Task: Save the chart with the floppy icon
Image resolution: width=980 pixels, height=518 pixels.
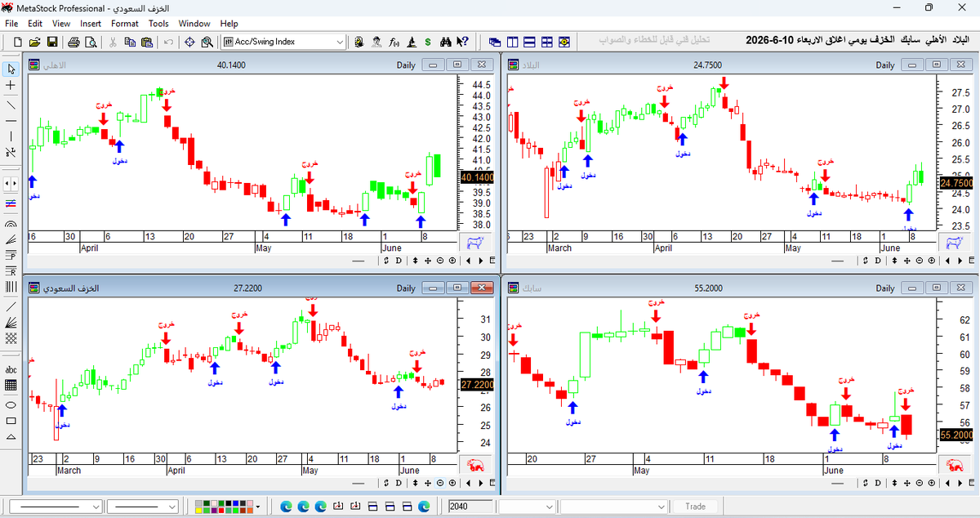Action: tap(51, 42)
